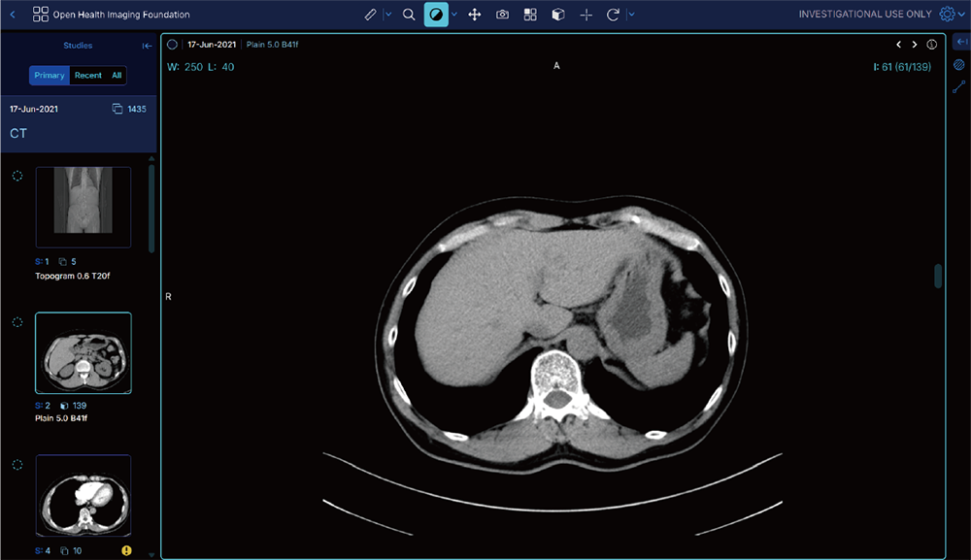The width and height of the screenshot is (971, 560).
Task: Open the settings gear menu
Action: pyautogui.click(x=947, y=15)
